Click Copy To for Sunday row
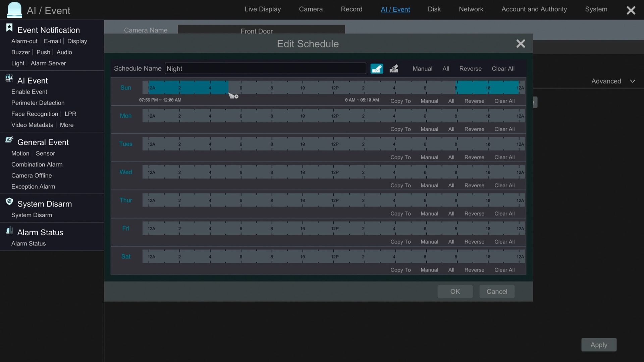This screenshot has width=644, height=362. click(x=400, y=101)
